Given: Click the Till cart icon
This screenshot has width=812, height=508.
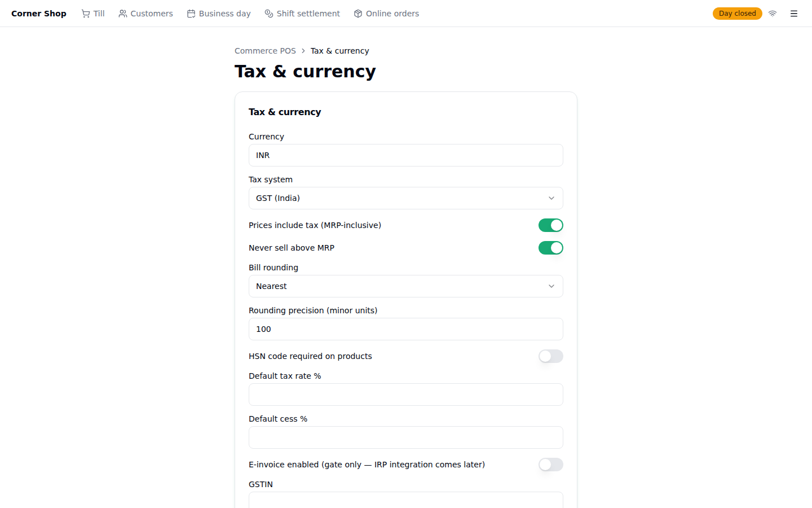Looking at the screenshot, I should (x=86, y=14).
